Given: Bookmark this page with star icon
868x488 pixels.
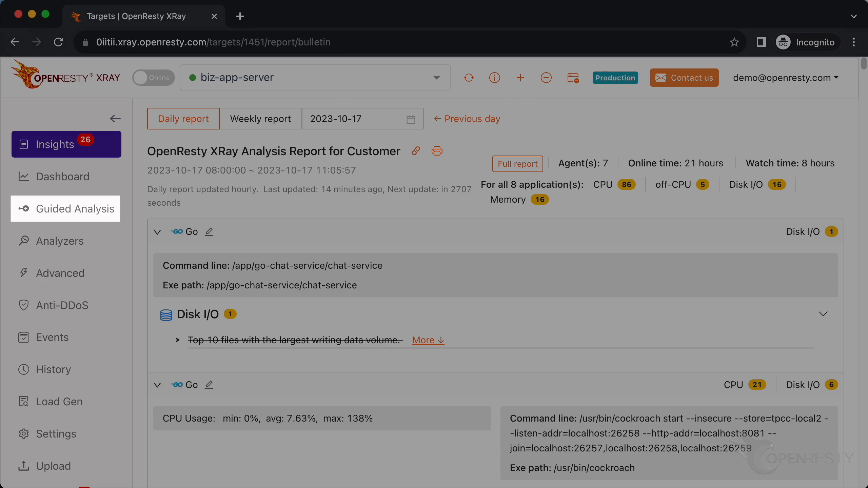Looking at the screenshot, I should point(734,42).
